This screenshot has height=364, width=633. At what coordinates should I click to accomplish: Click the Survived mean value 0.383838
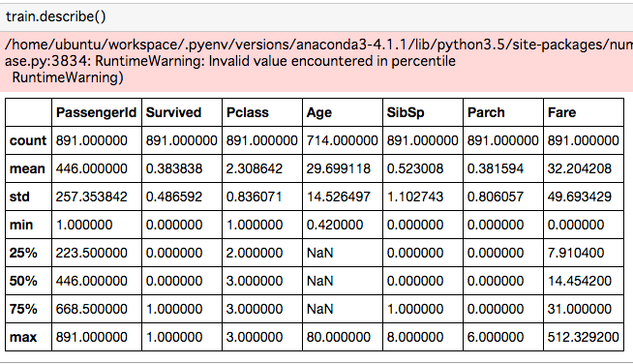point(174,168)
